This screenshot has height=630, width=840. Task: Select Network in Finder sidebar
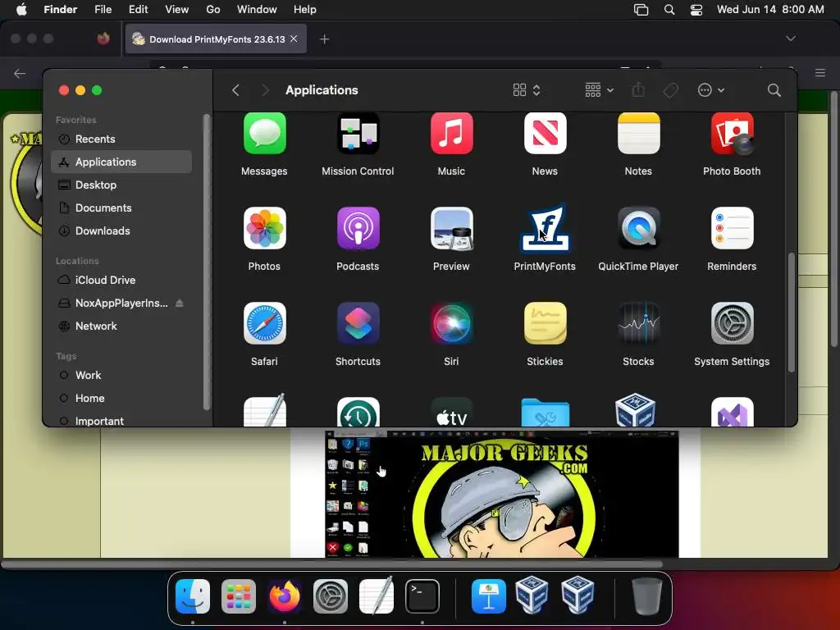pyautogui.click(x=121, y=326)
